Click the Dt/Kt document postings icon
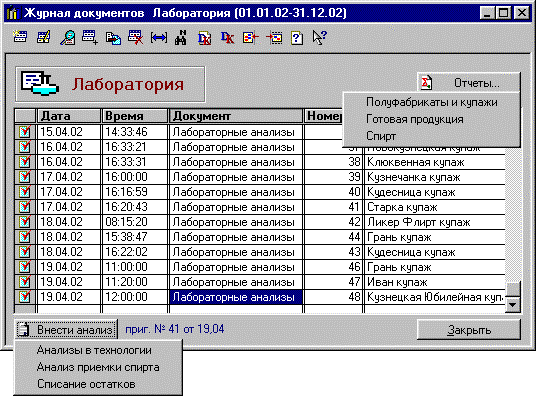536x396 pixels. [204, 38]
